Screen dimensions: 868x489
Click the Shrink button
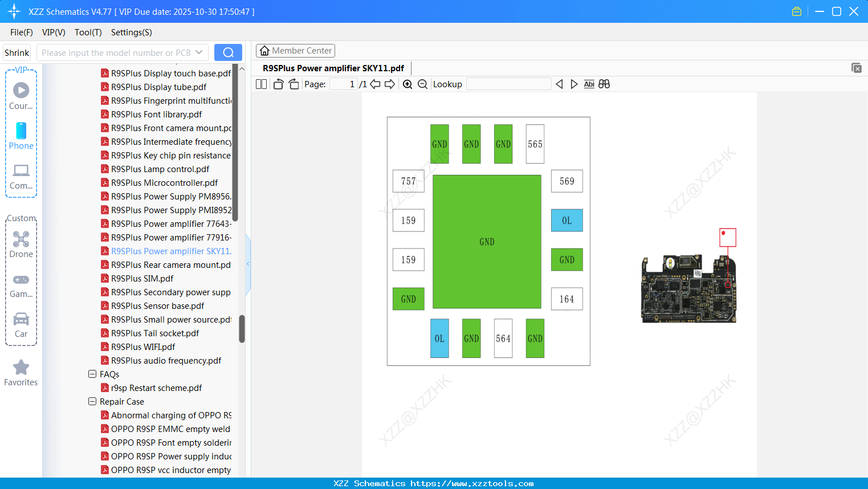[17, 52]
